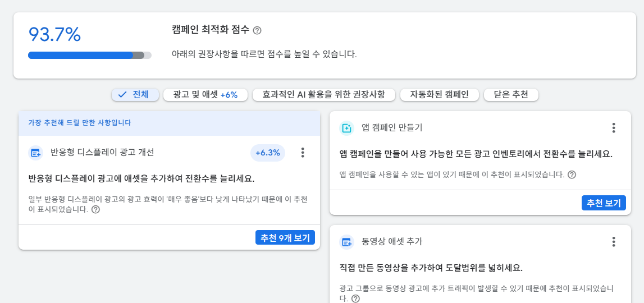This screenshot has width=644, height=303.
Task: Select the 자동화된 캠페인 filter chip
Action: click(x=440, y=95)
